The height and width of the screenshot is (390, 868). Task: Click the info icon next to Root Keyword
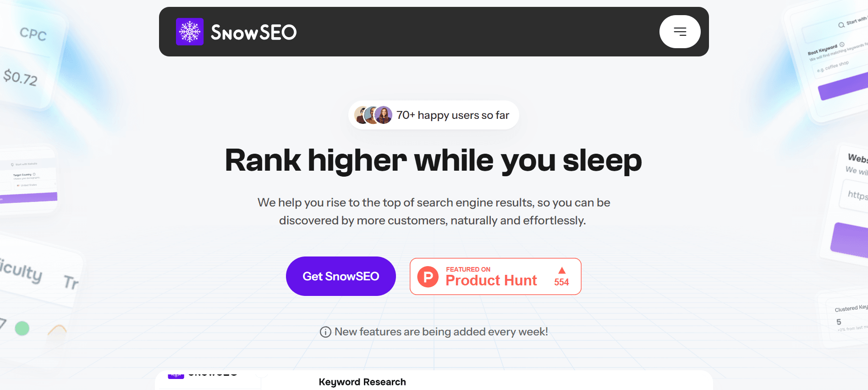pos(842,45)
